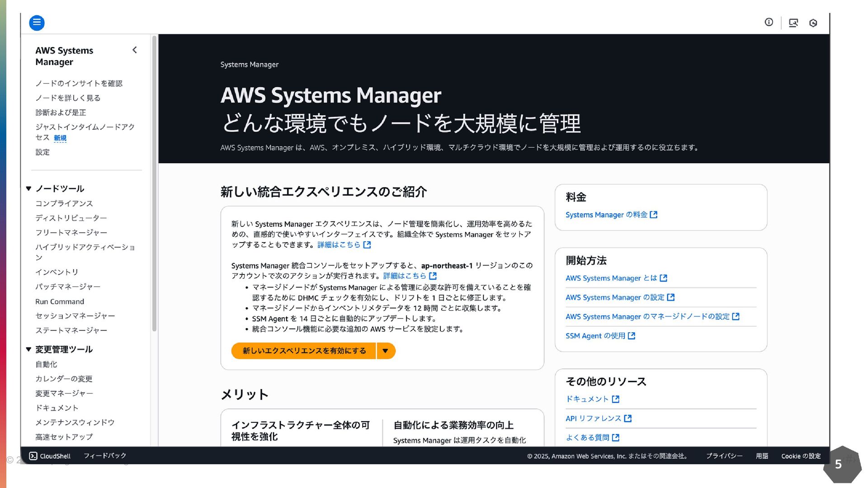Click the よくある質問 link
The image size is (868, 488).
pyautogui.click(x=587, y=437)
